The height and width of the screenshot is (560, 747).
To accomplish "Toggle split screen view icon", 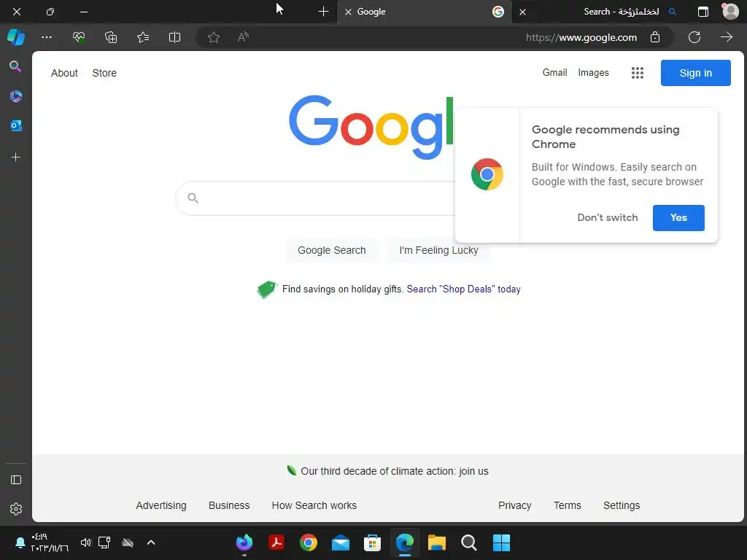I will [175, 37].
